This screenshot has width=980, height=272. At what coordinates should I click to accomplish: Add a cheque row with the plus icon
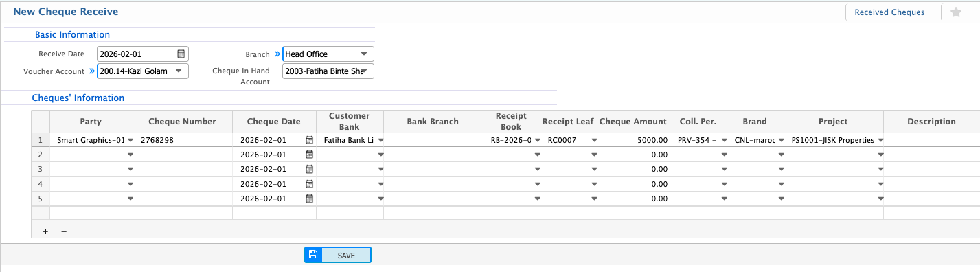[45, 231]
